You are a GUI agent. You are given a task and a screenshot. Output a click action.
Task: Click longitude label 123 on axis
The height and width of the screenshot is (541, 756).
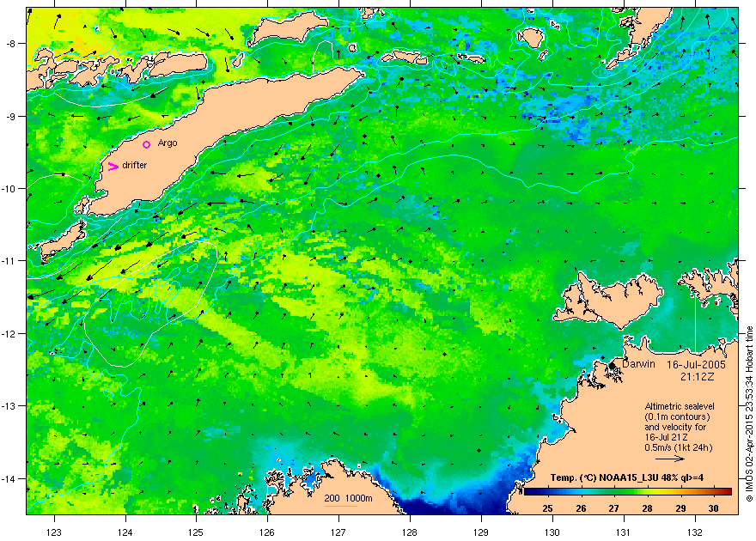tap(54, 532)
